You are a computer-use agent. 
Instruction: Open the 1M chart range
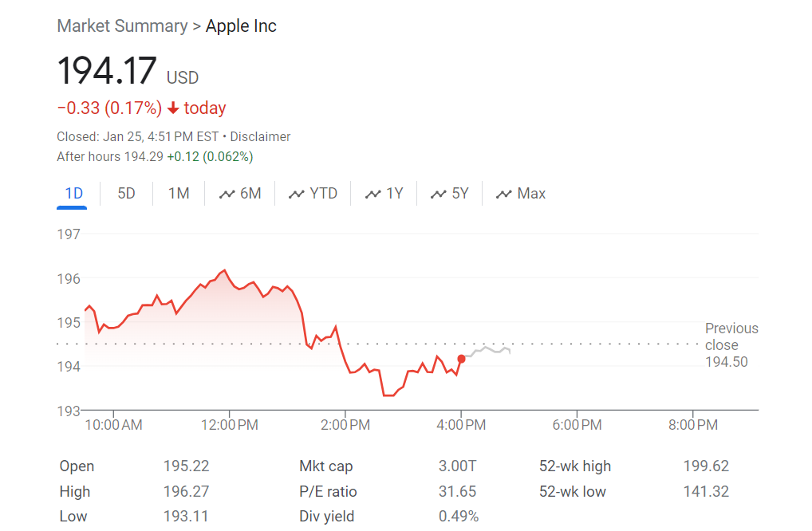pyautogui.click(x=179, y=194)
